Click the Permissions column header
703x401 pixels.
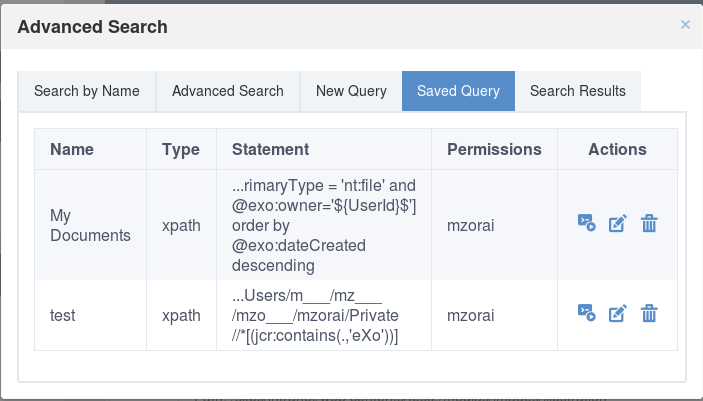494,149
